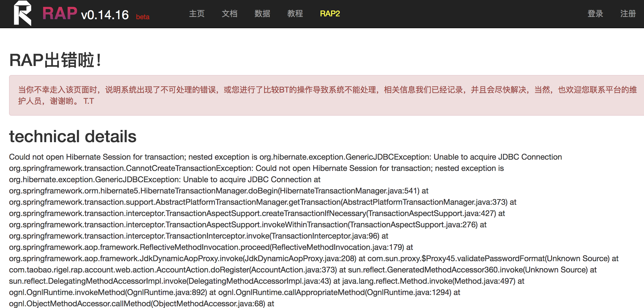Image resolution: width=644 pixels, height=308 pixels.
Task: Click the T.T emoticon in alert
Action: pyautogui.click(x=88, y=101)
